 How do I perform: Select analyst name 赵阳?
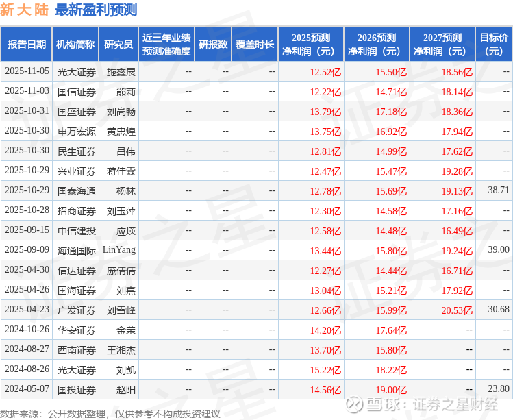click(126, 390)
